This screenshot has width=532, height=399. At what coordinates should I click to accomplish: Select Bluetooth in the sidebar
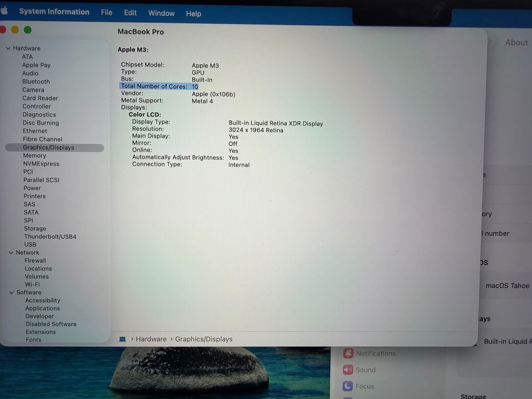point(36,82)
